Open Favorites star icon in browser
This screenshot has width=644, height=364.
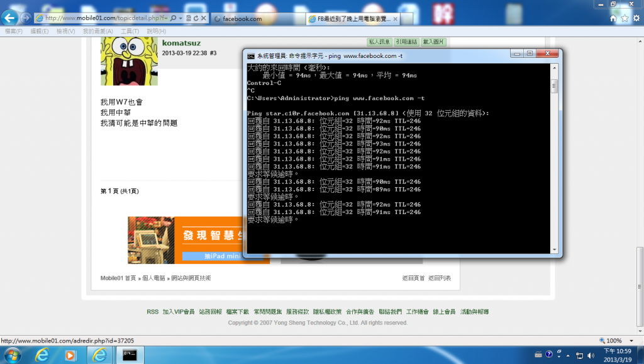point(625,18)
